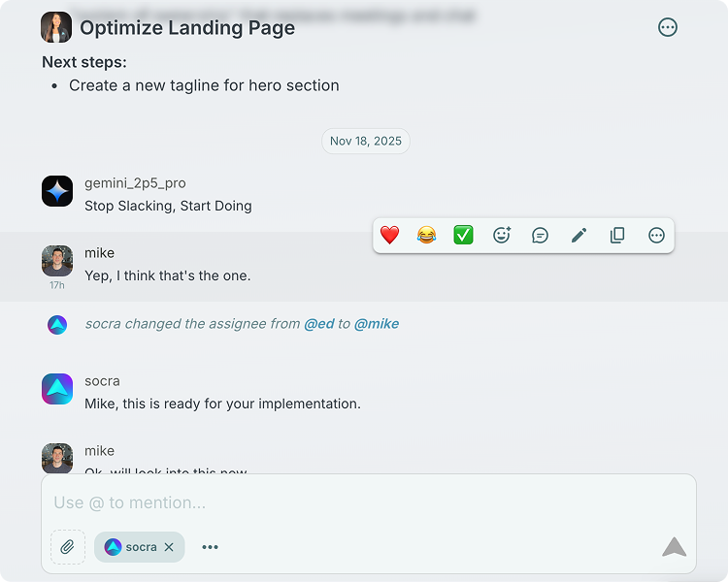This screenshot has height=582, width=728.
Task: React with the red heart emoji
Action: click(389, 236)
